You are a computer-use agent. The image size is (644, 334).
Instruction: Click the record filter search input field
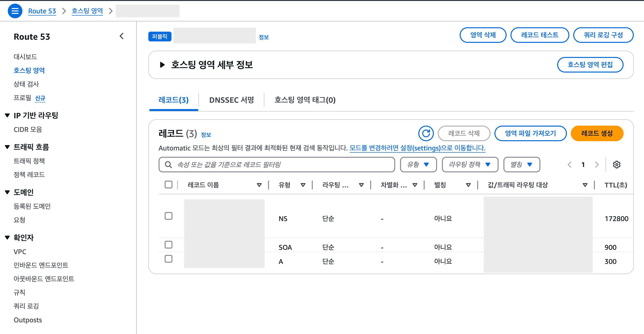(x=275, y=164)
